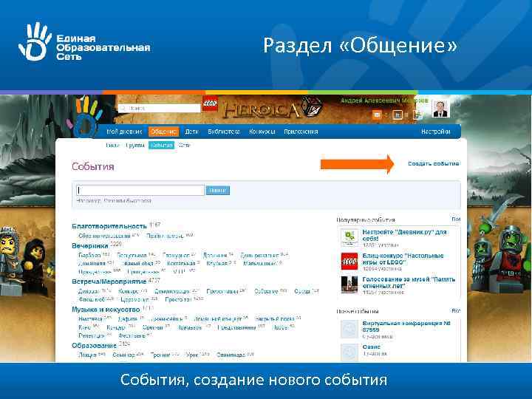The width and height of the screenshot is (532, 399).
Task: Open Настройте "Дневник.ру" для себя event
Action: click(x=404, y=235)
